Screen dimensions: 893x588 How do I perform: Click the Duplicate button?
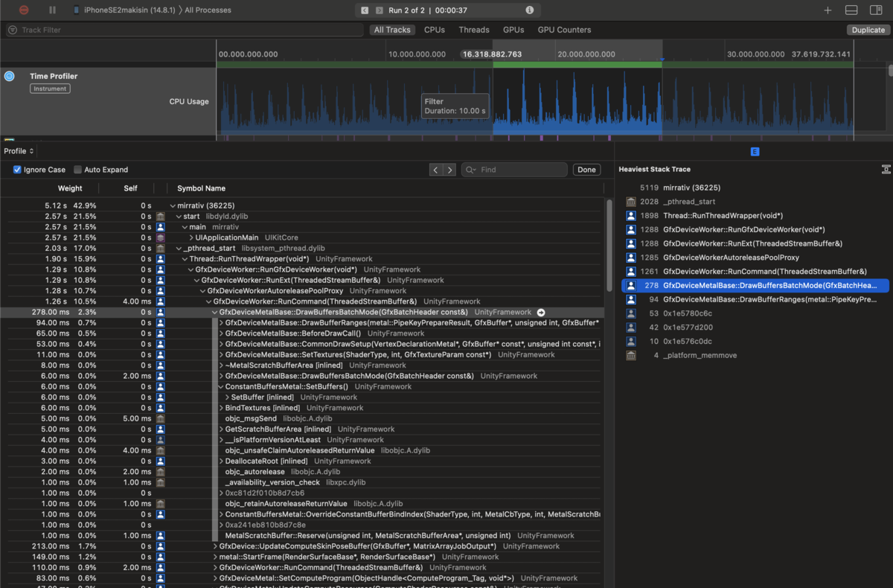(868, 30)
